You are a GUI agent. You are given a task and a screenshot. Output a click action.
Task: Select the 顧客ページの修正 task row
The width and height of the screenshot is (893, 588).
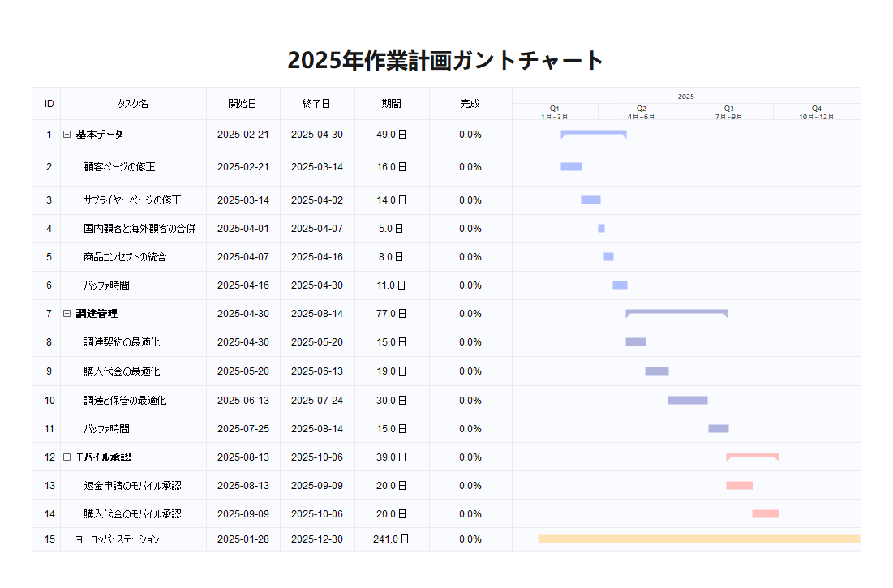(119, 167)
